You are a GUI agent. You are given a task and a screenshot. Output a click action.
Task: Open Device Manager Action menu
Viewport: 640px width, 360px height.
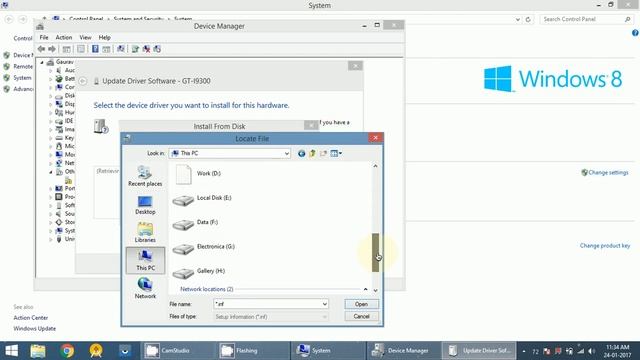pyautogui.click(x=64, y=38)
